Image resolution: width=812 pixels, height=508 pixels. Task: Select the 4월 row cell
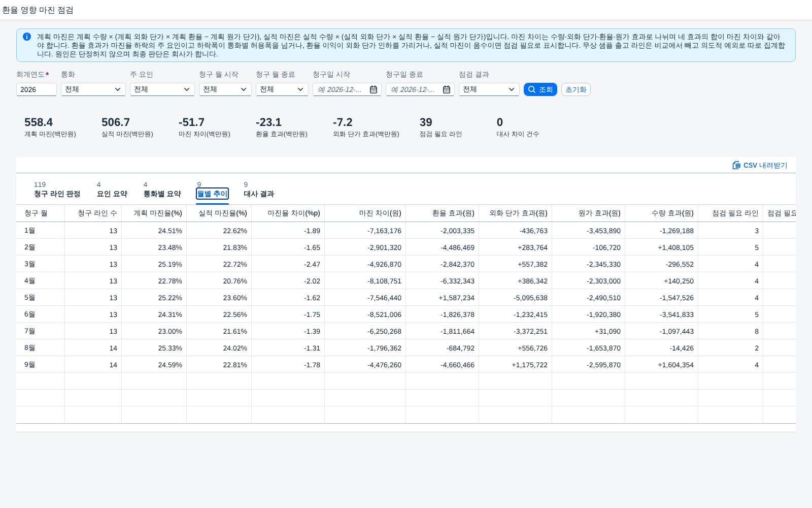[x=41, y=281]
